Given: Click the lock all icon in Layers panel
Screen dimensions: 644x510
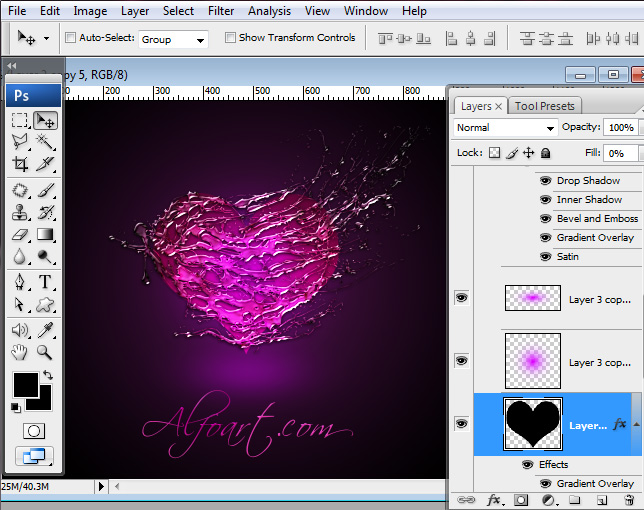Looking at the screenshot, I should 545,153.
